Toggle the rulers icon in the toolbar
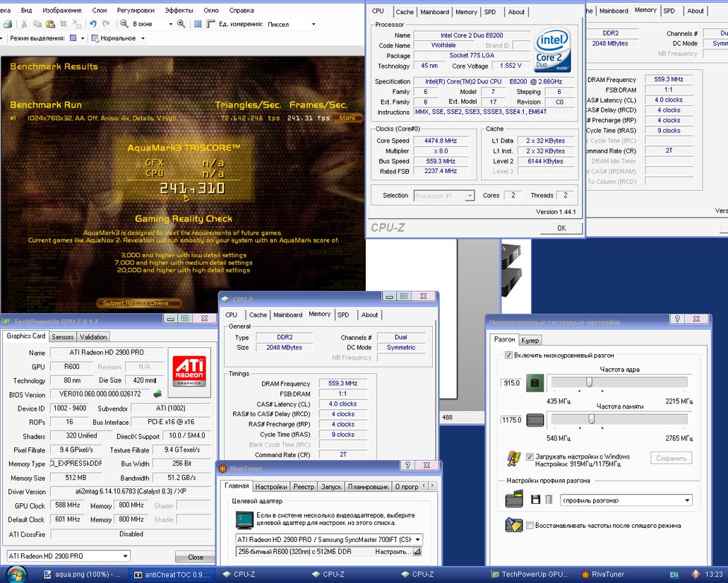Screen dimensions: 728x583 [211, 24]
